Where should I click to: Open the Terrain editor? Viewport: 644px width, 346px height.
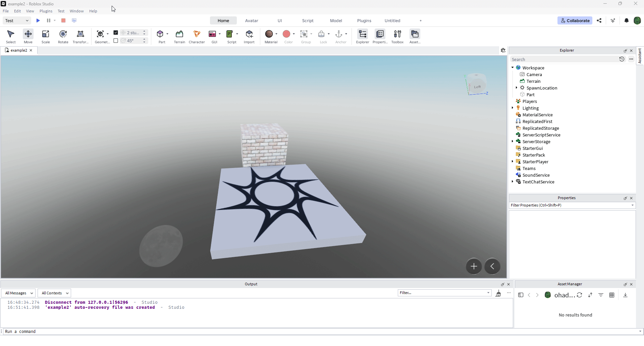(179, 36)
